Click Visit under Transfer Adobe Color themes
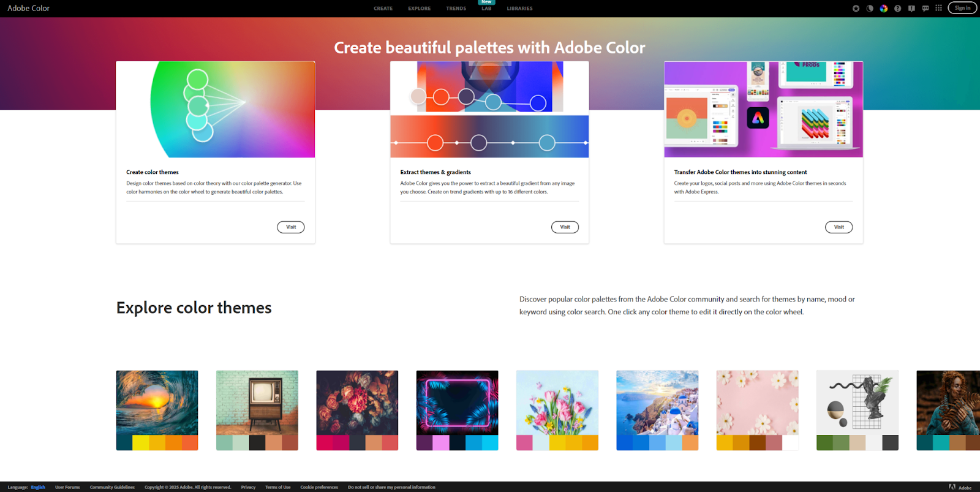The width and height of the screenshot is (980, 492). [x=839, y=227]
